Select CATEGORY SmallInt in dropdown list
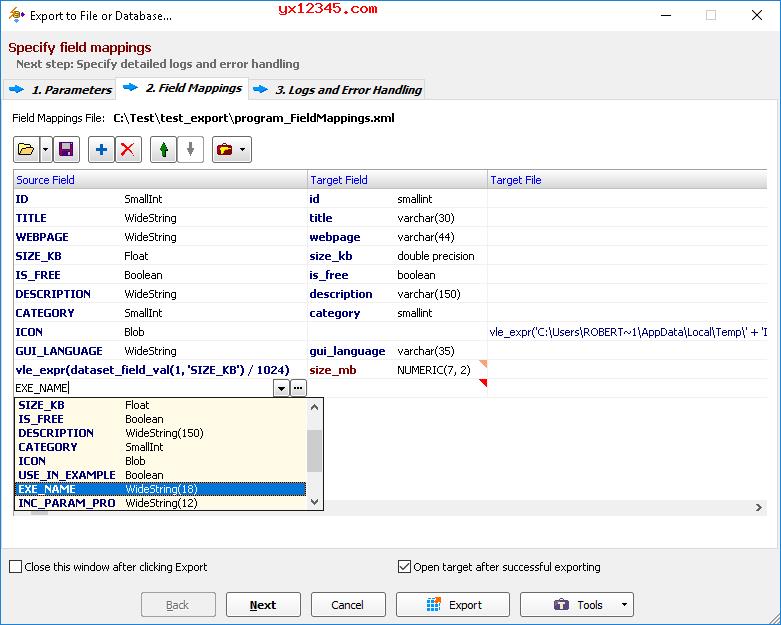The height and width of the screenshot is (625, 781). (160, 447)
